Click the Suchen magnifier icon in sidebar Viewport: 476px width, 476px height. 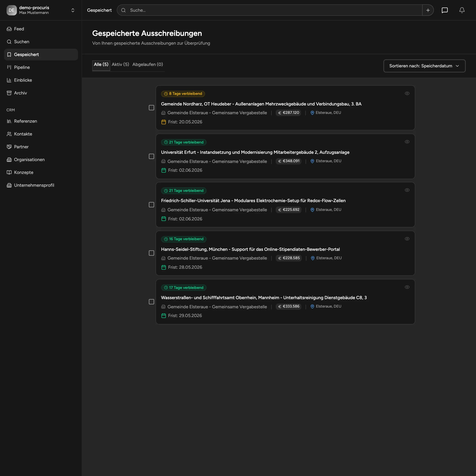[x=9, y=42]
